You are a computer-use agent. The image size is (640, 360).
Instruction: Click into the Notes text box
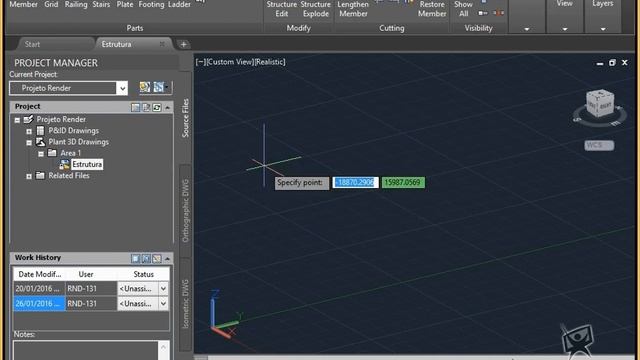tap(86, 350)
